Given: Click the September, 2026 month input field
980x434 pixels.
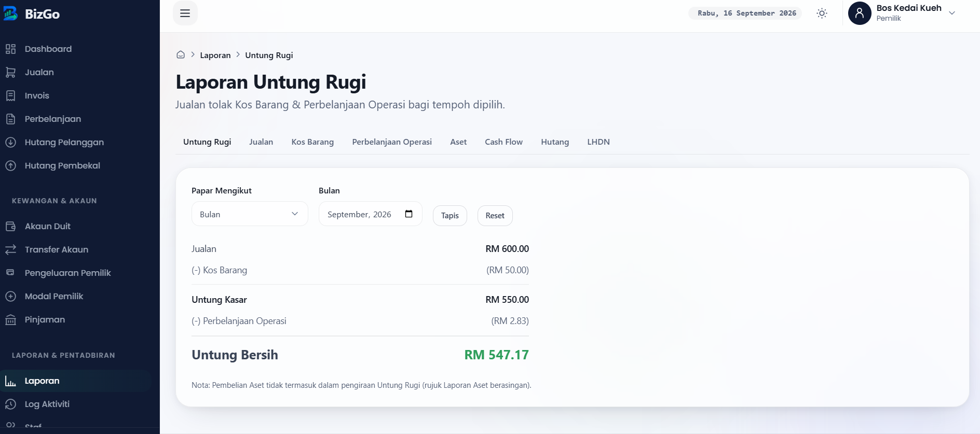Looking at the screenshot, I should [371, 214].
